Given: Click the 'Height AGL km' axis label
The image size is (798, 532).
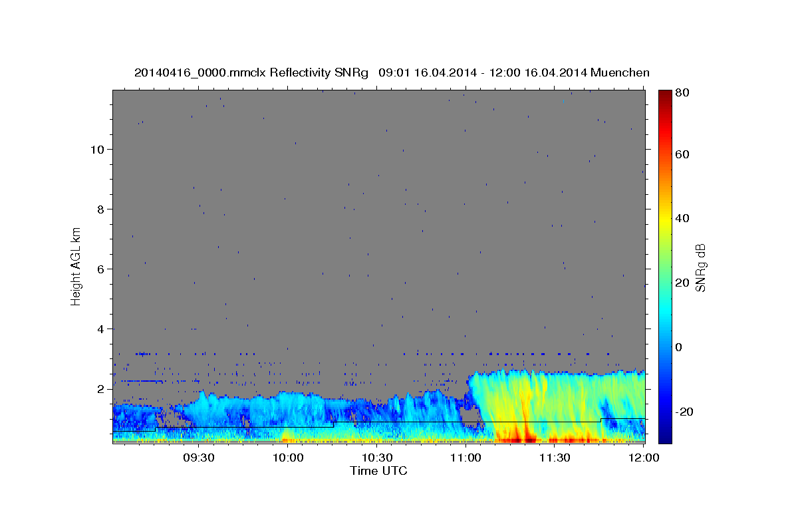Looking at the screenshot, I should point(76,266).
